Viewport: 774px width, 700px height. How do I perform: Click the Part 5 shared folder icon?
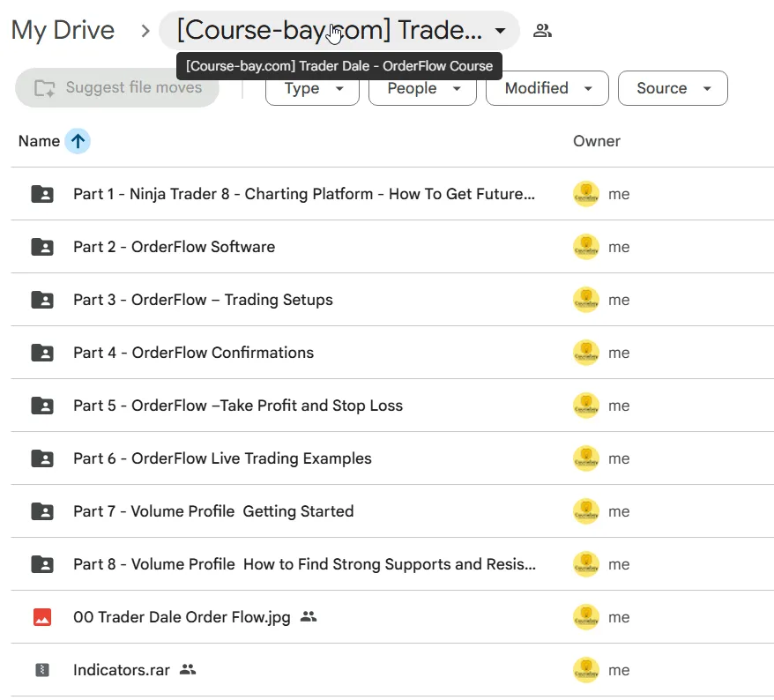[x=42, y=406]
